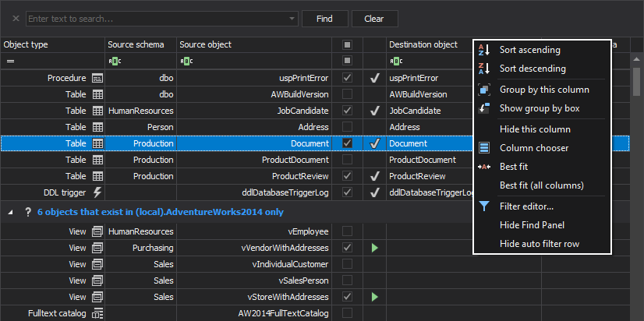Click the question mark icon in group header
The height and width of the screenshot is (321, 644).
(28, 212)
